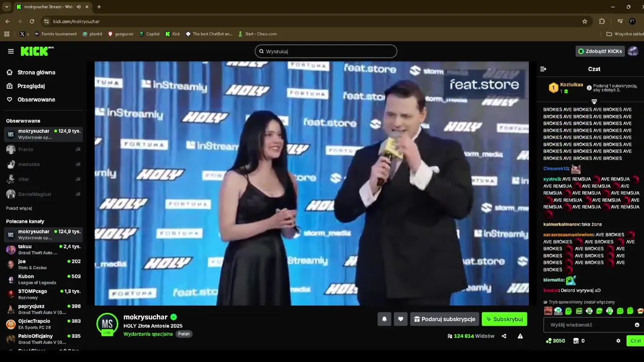Toggle stream notifications bell

click(384, 319)
